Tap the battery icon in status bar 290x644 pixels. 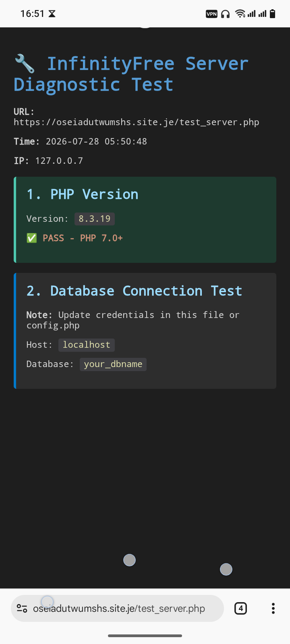[x=272, y=14]
